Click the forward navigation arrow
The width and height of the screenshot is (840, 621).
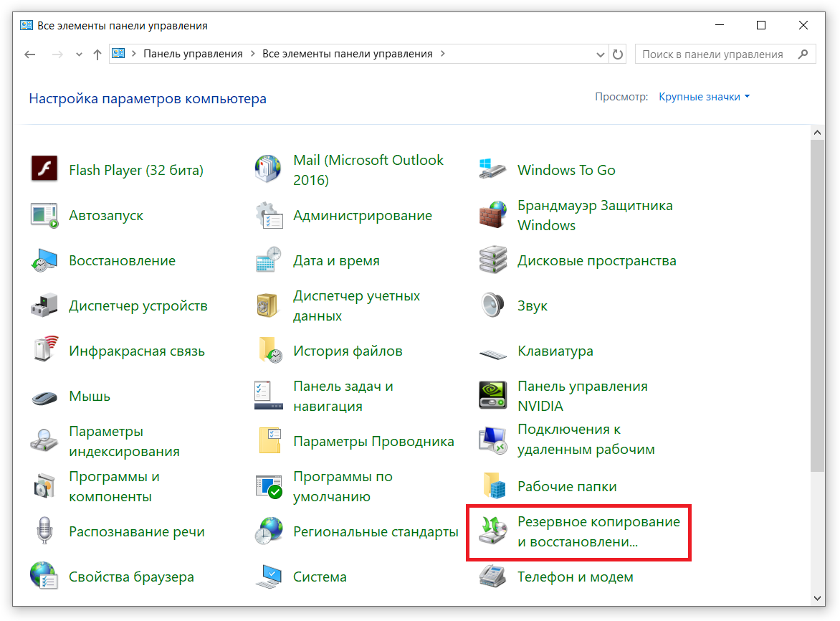tap(57, 54)
